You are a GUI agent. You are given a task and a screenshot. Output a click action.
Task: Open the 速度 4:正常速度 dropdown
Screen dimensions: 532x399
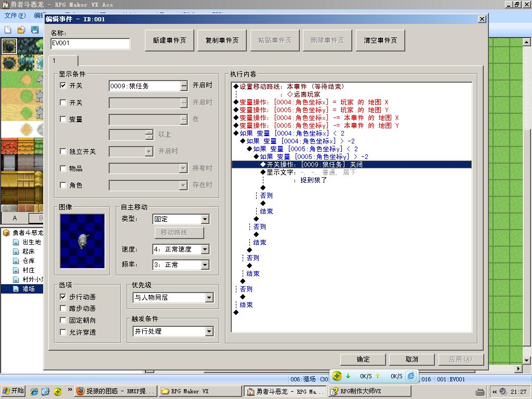point(205,249)
